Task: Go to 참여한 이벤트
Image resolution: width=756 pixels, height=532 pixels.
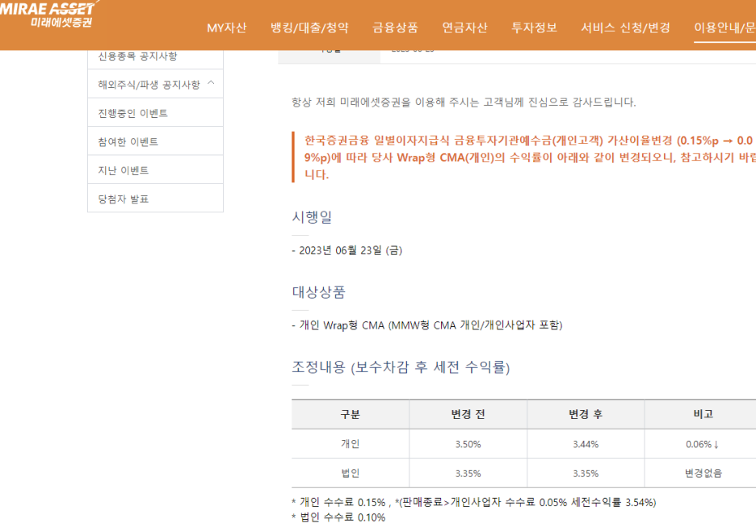Action: point(155,141)
